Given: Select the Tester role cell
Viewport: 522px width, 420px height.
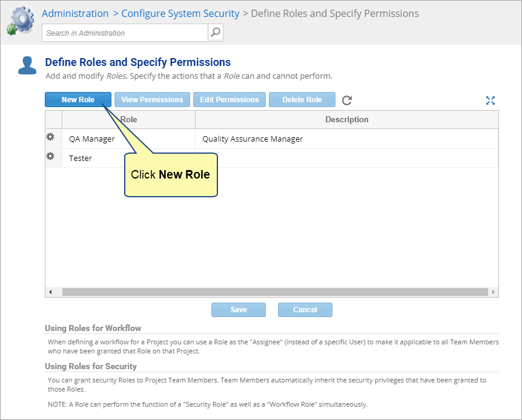Looking at the screenshot, I should point(128,158).
